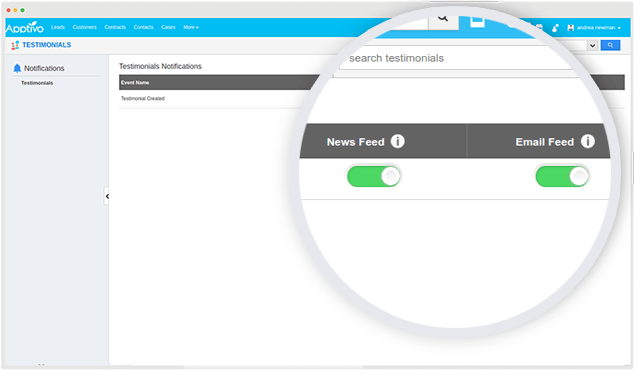
Task: Click the red macOS close button
Action: [9, 10]
